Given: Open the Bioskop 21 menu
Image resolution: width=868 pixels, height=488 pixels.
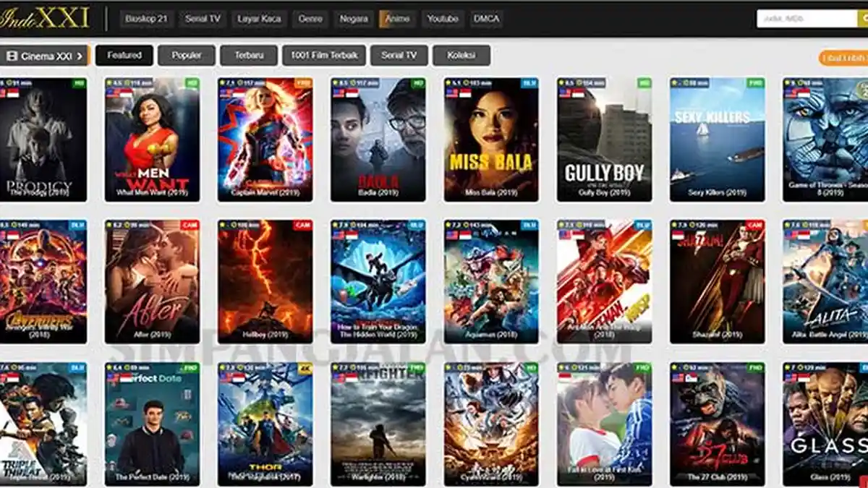Looking at the screenshot, I should click(145, 19).
